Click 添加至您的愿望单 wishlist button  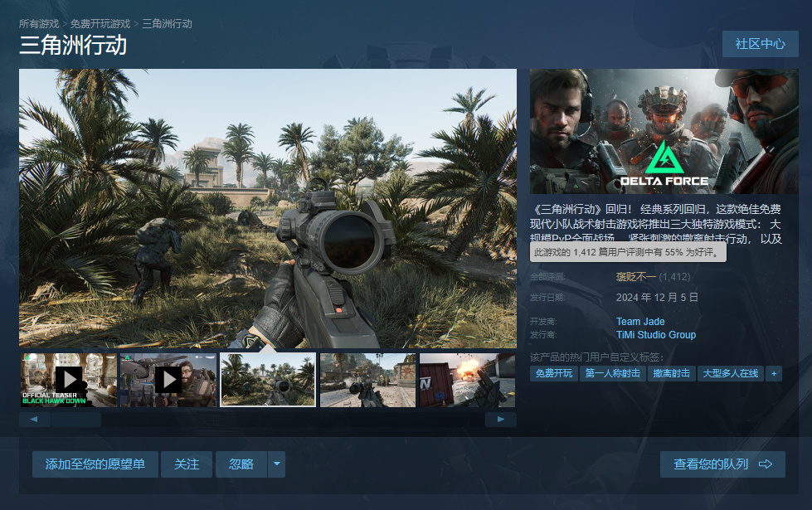(95, 464)
